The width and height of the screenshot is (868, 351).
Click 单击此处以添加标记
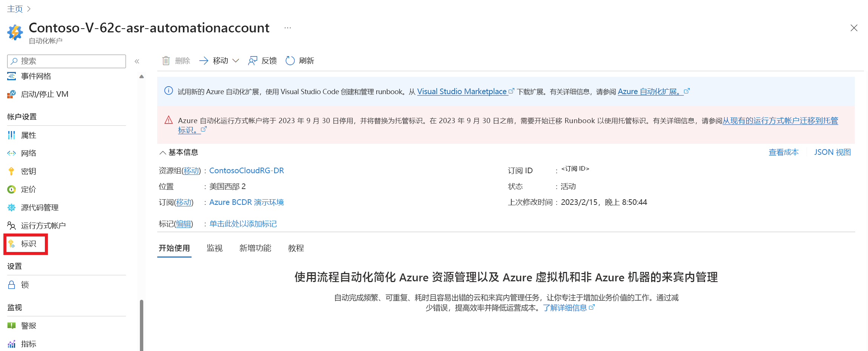243,224
